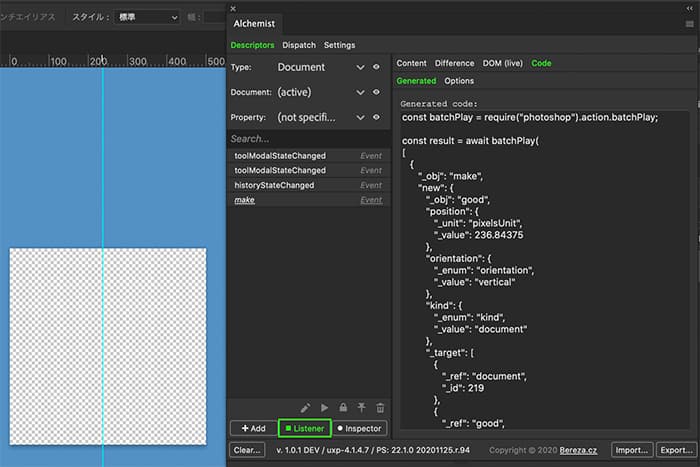Image resolution: width=700 pixels, height=467 pixels.
Task: Click the Export... button
Action: (678, 450)
